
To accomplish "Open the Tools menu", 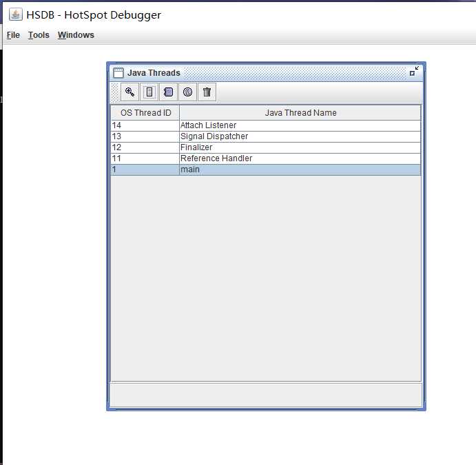I will click(39, 35).
